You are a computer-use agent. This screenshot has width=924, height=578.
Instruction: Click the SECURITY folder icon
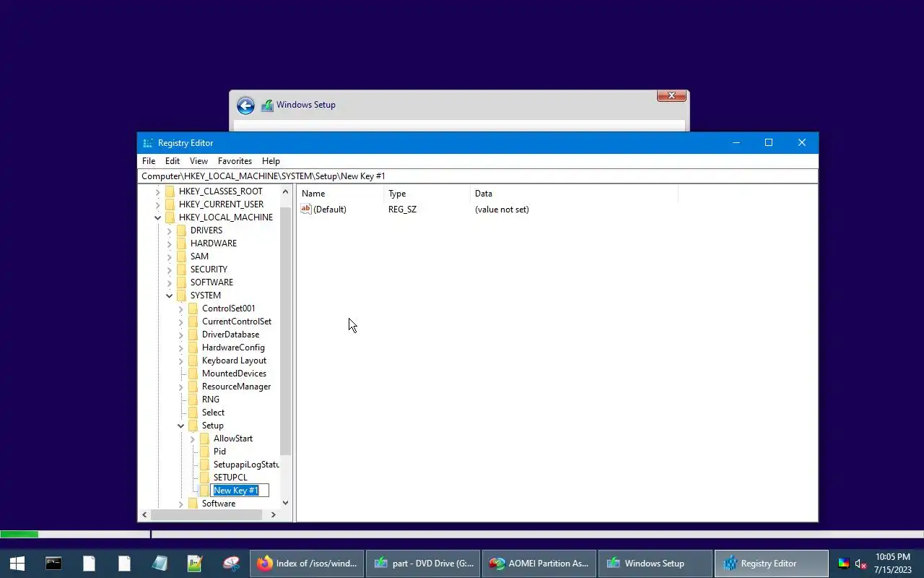[x=182, y=269]
